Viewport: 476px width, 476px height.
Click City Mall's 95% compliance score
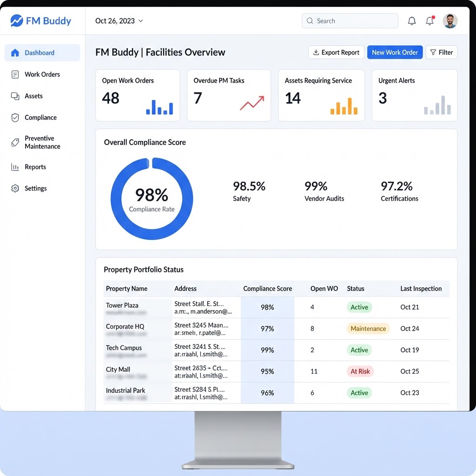point(267,371)
